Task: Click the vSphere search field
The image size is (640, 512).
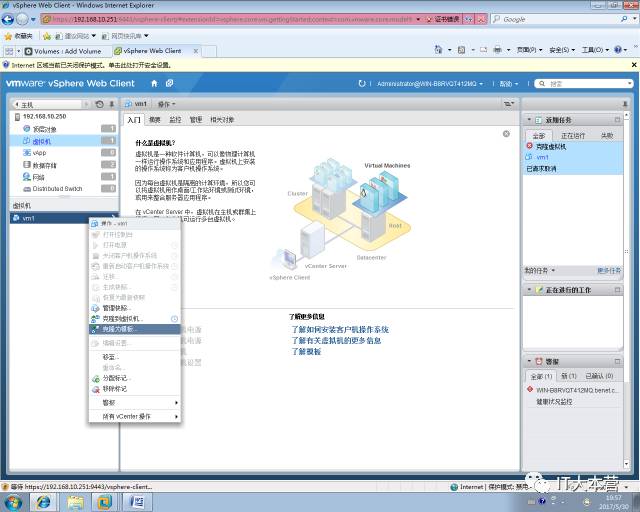Action: (x=585, y=84)
